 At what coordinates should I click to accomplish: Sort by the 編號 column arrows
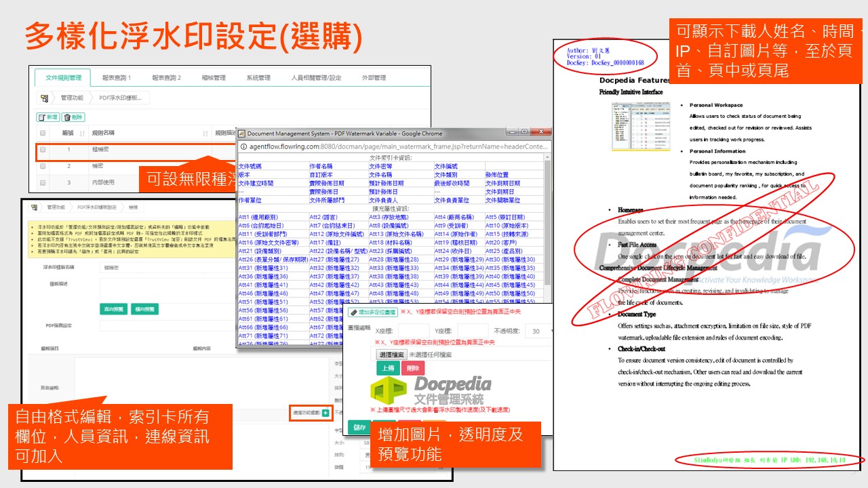click(x=83, y=133)
